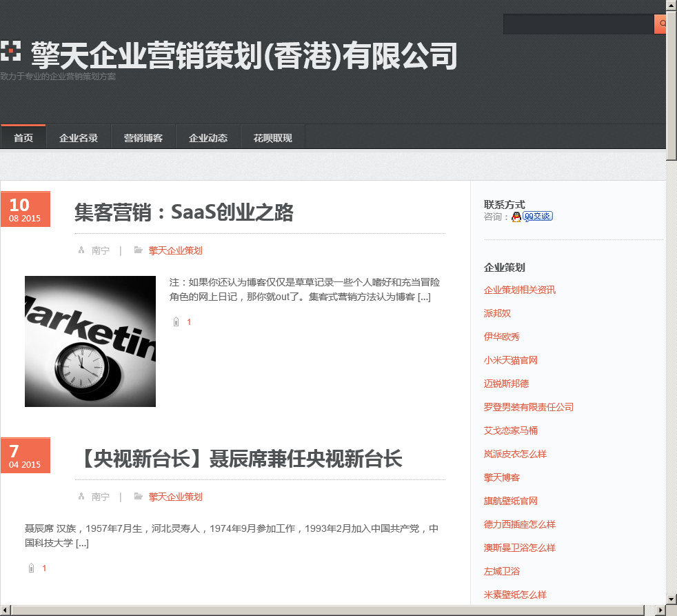
Task: Click the orange search button icon
Action: tap(660, 23)
